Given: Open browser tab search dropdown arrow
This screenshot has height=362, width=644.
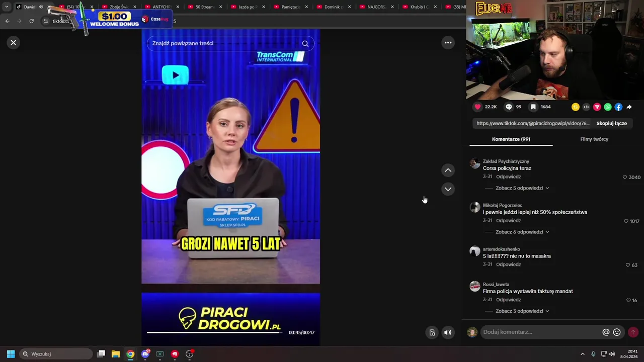Looking at the screenshot, I should 7,7.
